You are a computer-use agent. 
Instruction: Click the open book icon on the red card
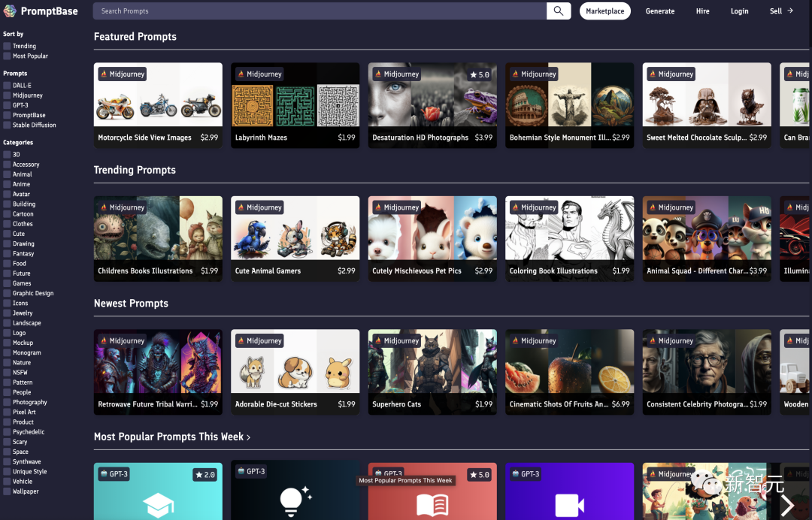432,505
